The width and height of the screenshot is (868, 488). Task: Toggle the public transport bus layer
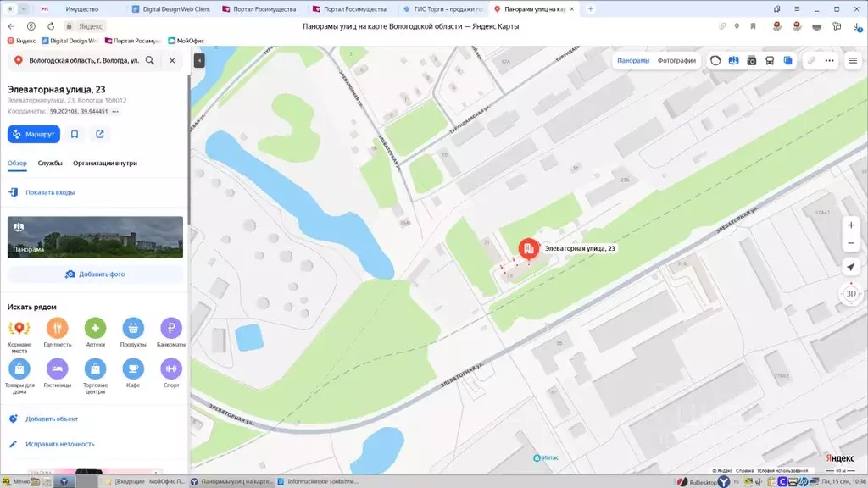point(770,60)
